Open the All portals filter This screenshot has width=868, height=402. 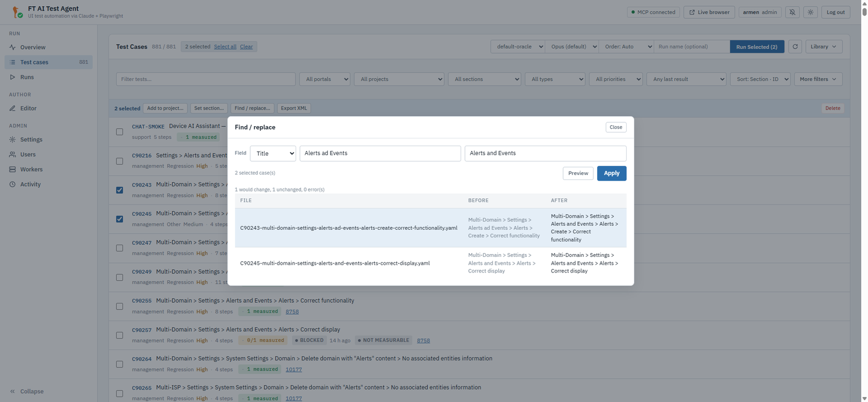pyautogui.click(x=324, y=79)
